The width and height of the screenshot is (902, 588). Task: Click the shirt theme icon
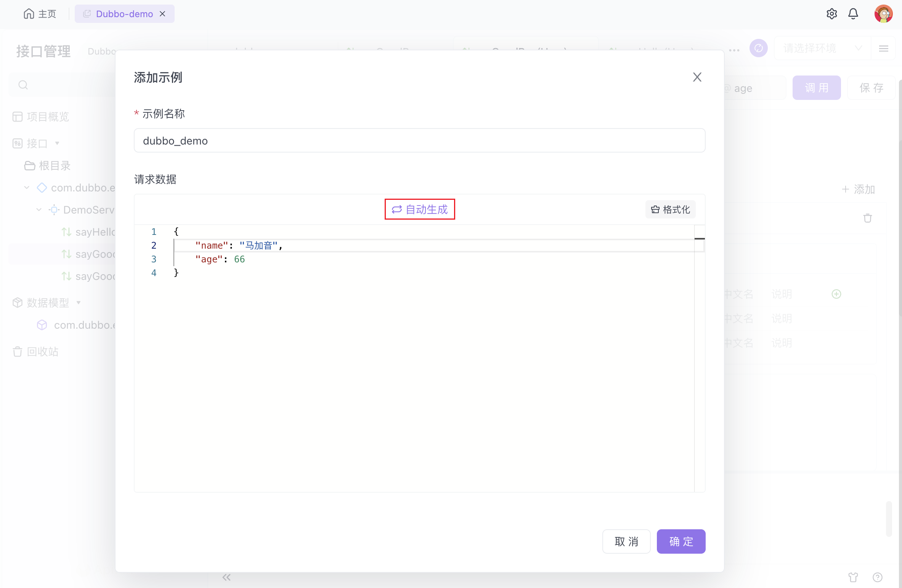[x=853, y=577]
